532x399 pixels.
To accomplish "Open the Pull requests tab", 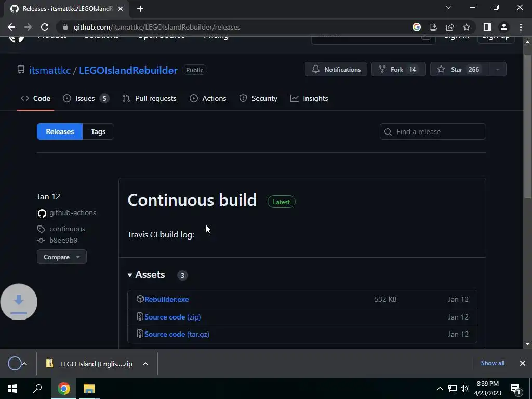I will pyautogui.click(x=149, y=98).
